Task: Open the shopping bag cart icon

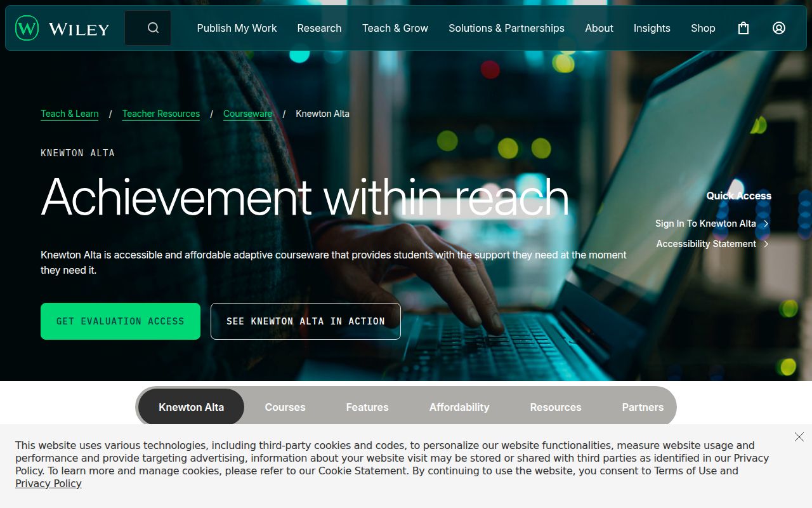Action: (x=743, y=28)
